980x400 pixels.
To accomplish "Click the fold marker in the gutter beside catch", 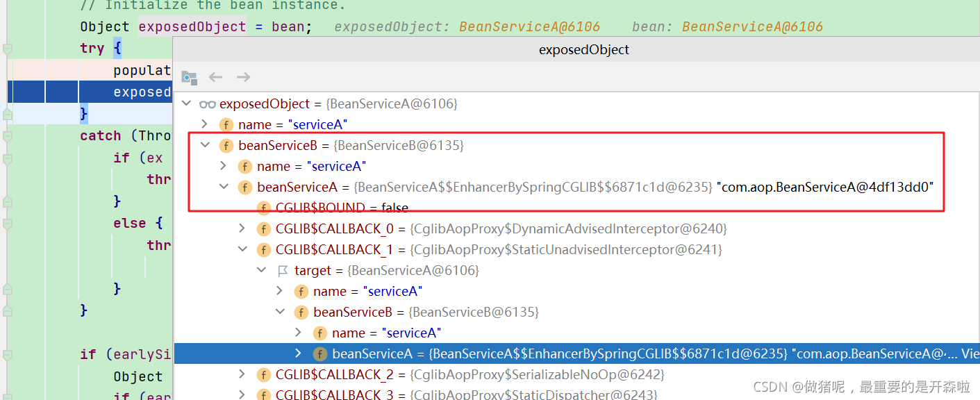I will click(x=8, y=135).
